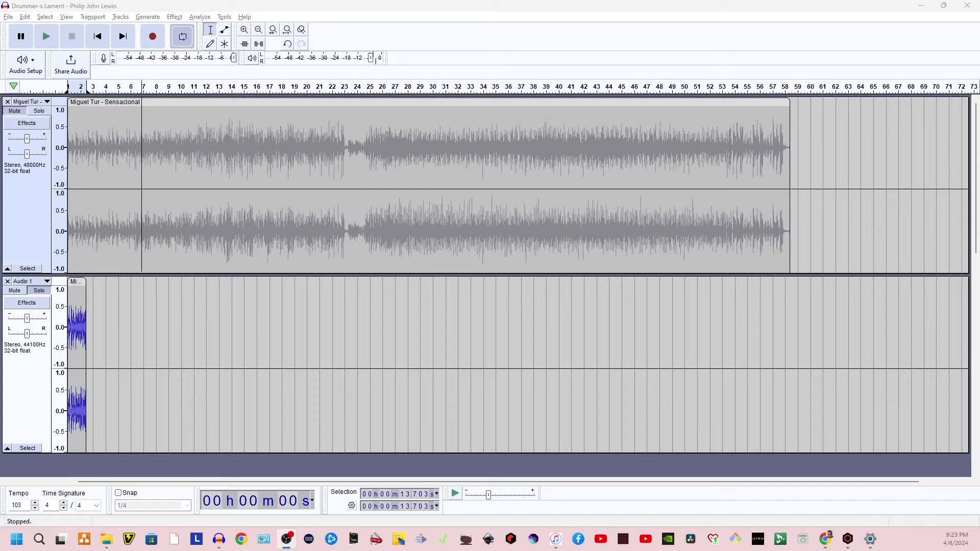Open Audio Setup options
The height and width of the screenshot is (551, 980).
[24, 64]
